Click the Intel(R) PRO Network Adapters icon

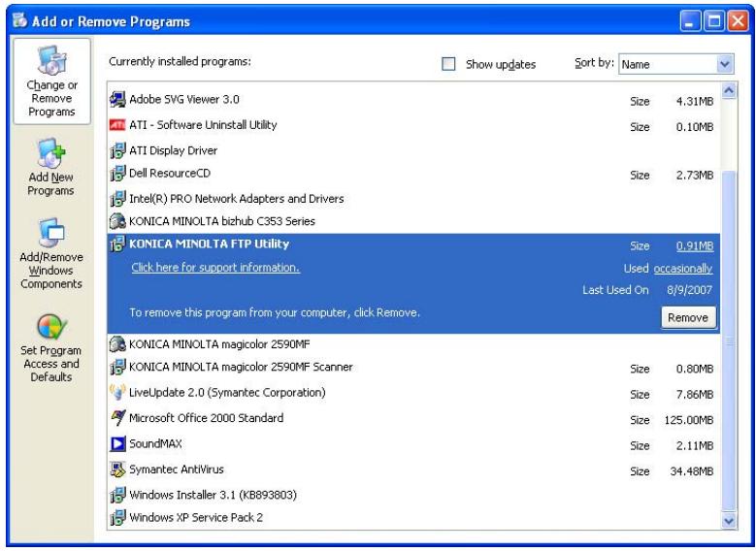pyautogui.click(x=117, y=199)
